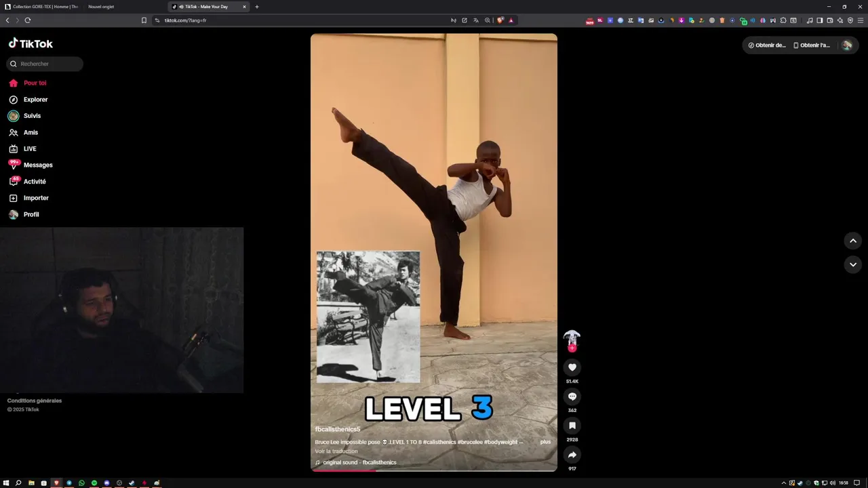Viewport: 868px width, 488px height.
Task: Open the Brave VPN shield icon
Action: pyautogui.click(x=850, y=20)
